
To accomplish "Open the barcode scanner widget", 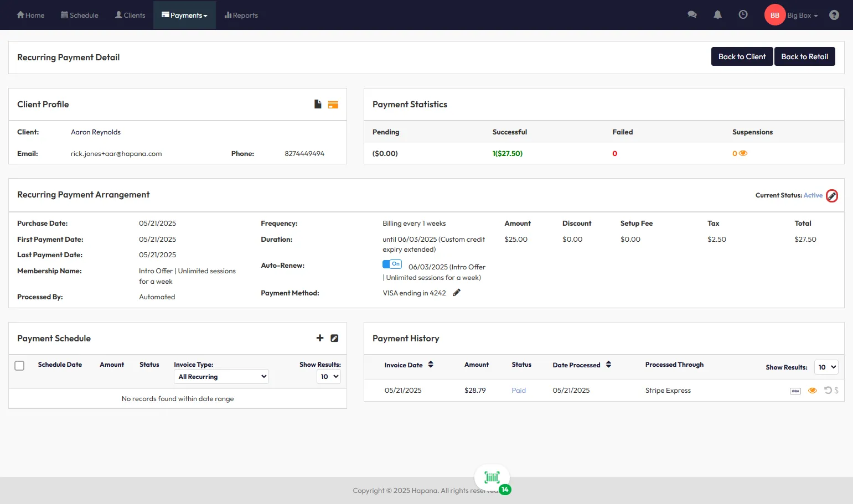I will [x=492, y=477].
